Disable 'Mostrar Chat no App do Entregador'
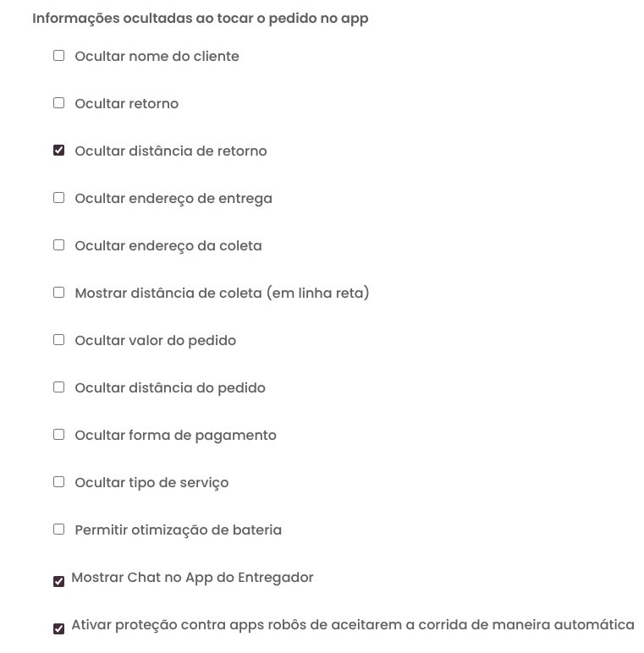The width and height of the screenshot is (644, 653). [58, 582]
